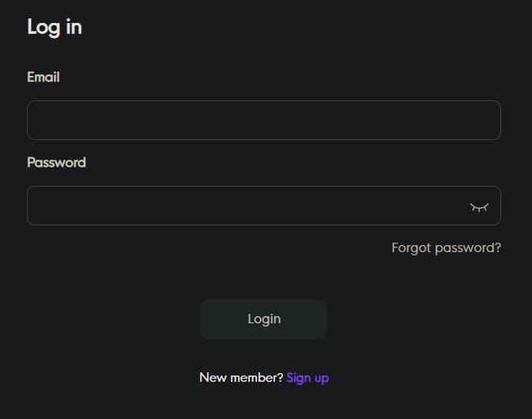532x419 pixels.
Task: Submit the form via Login
Action: [264, 319]
